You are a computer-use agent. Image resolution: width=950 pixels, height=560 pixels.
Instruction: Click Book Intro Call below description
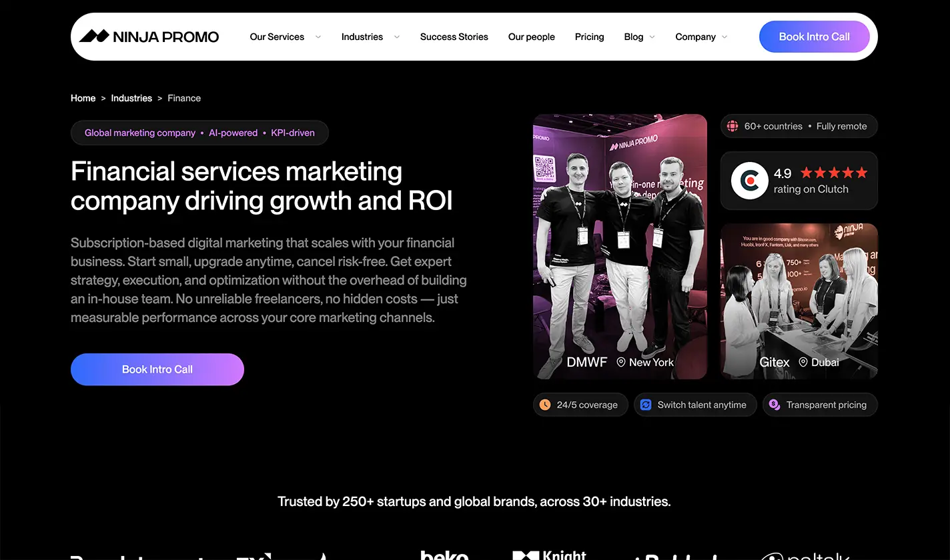point(157,369)
